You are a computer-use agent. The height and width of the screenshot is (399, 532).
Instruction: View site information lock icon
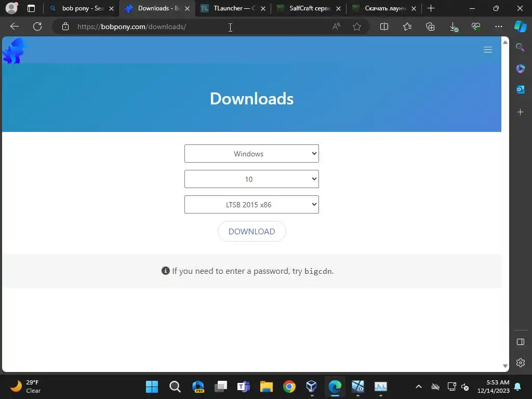click(x=65, y=26)
